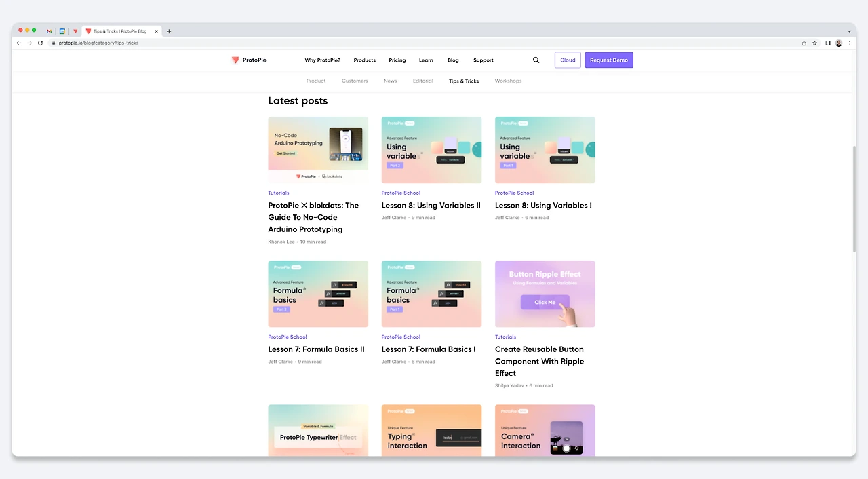Go to Pricing page

pyautogui.click(x=397, y=60)
